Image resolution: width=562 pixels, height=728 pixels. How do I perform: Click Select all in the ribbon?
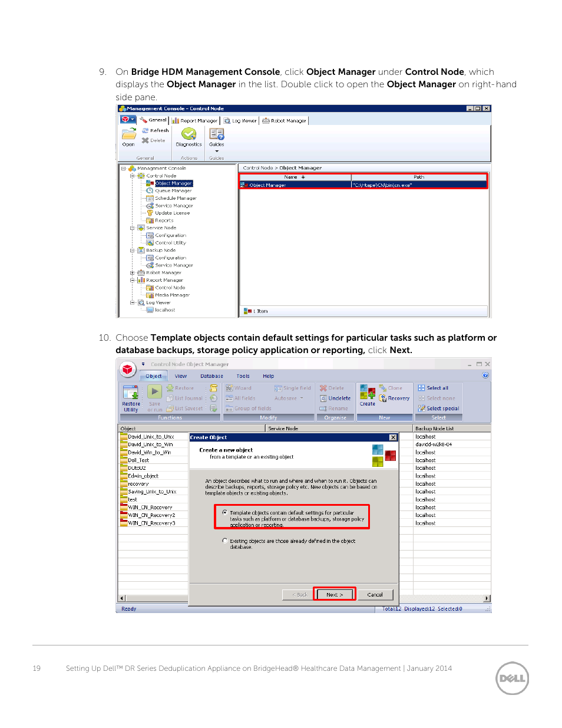click(433, 388)
